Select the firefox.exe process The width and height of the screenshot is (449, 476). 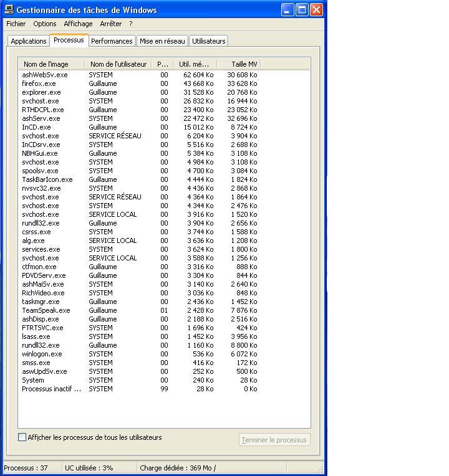tap(140, 83)
